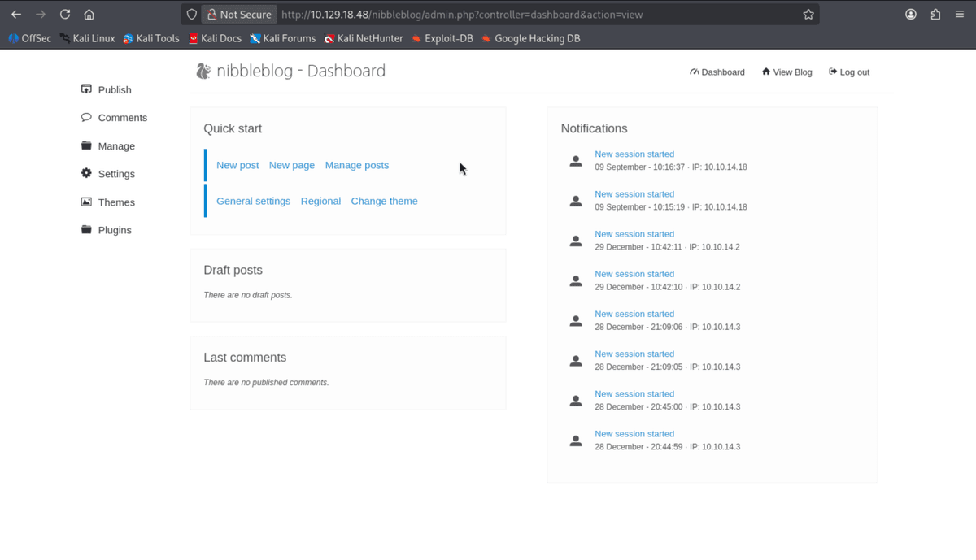Viewport: 976px width, 560px height.
Task: Click the Manage folder icon
Action: [86, 145]
